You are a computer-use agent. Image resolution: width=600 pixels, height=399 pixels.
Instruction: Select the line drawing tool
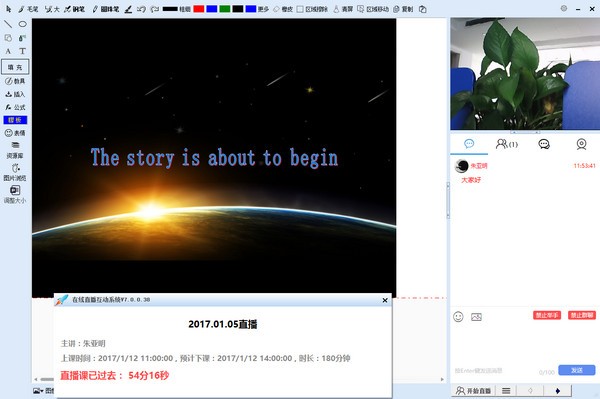(x=8, y=24)
